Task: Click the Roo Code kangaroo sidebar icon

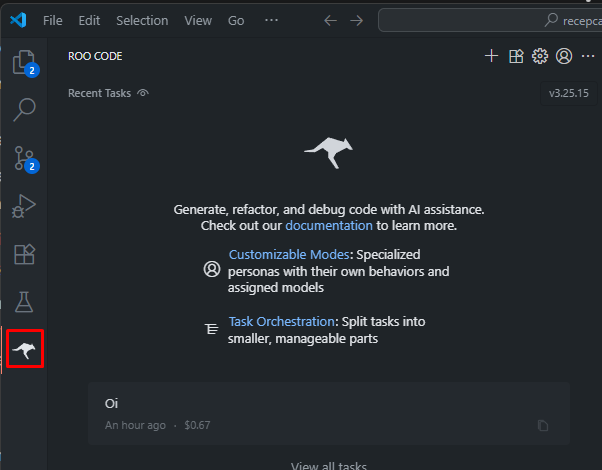Action: coord(23,350)
